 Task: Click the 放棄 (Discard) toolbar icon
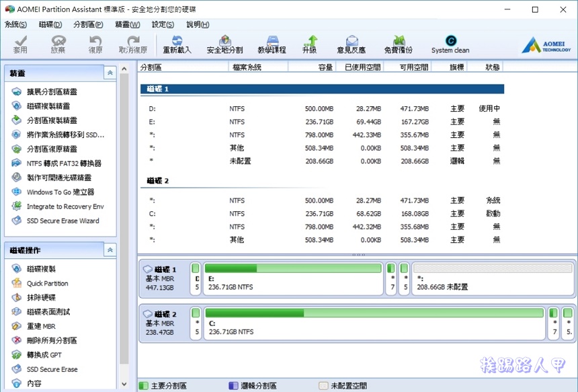[x=58, y=44]
